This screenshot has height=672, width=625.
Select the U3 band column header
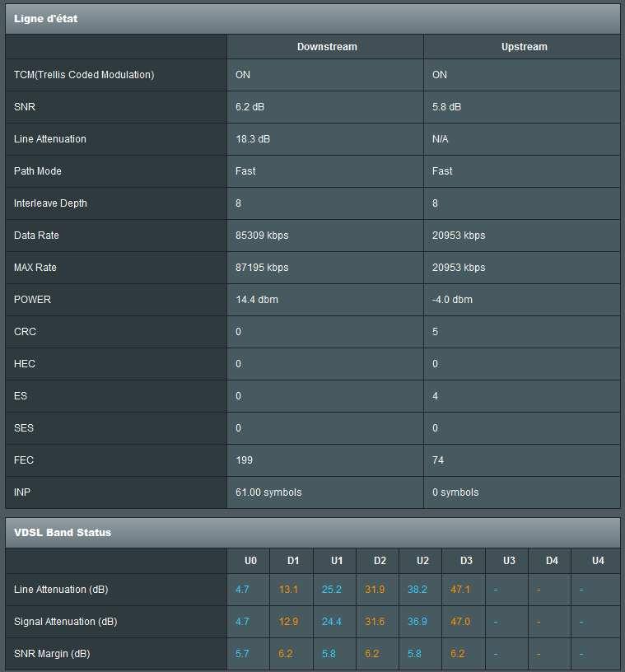(509, 561)
